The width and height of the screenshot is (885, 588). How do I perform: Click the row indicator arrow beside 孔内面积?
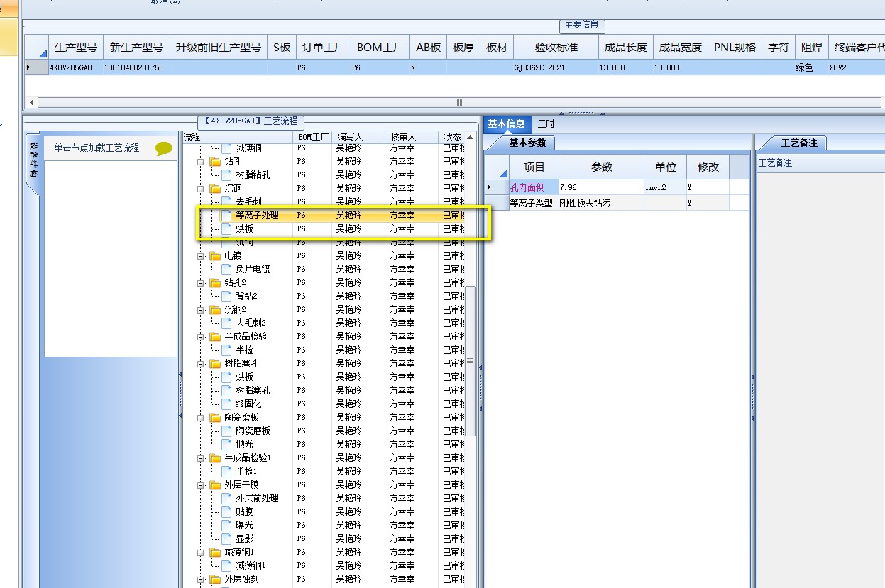pyautogui.click(x=488, y=187)
